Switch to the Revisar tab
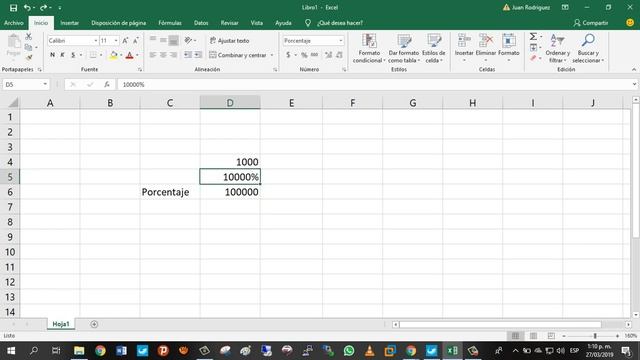This screenshot has width=640, height=360. click(229, 23)
